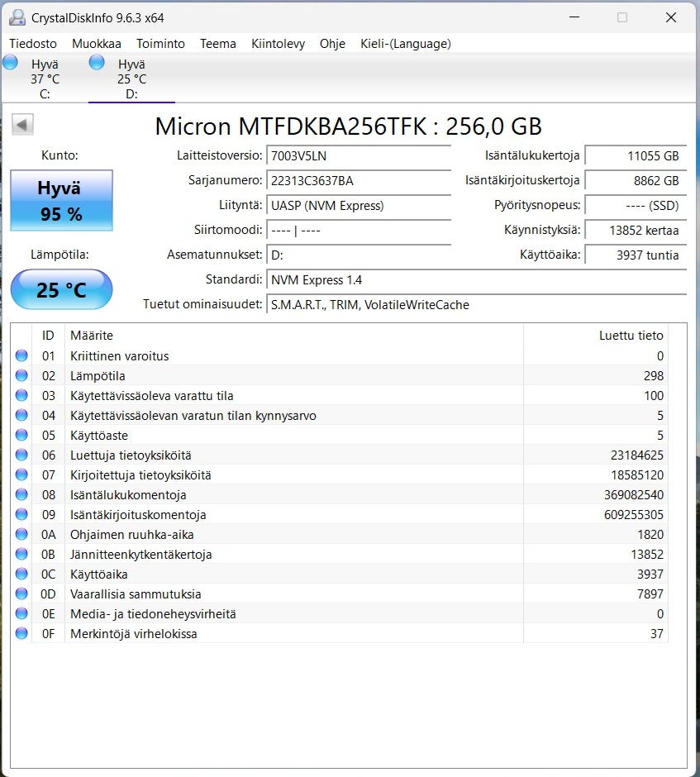Click the Määrite column header
This screenshot has width=700, height=777.
[x=293, y=336]
